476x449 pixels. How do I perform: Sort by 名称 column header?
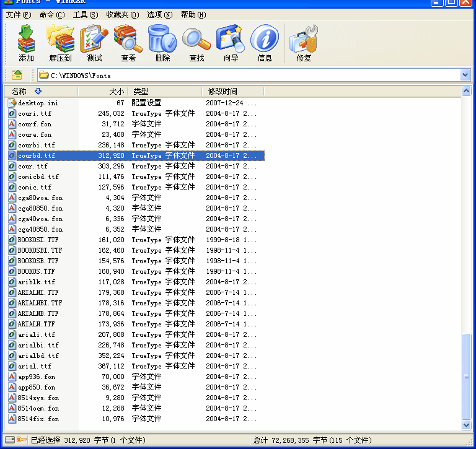(20, 91)
